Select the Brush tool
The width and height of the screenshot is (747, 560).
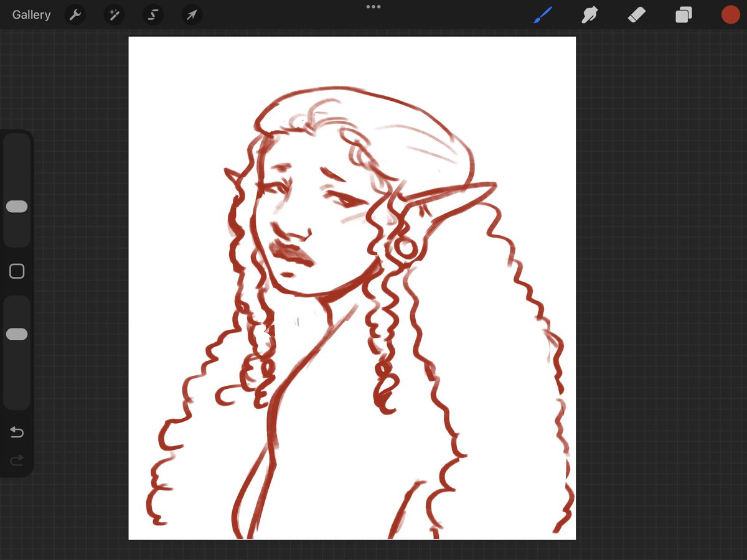(x=543, y=15)
